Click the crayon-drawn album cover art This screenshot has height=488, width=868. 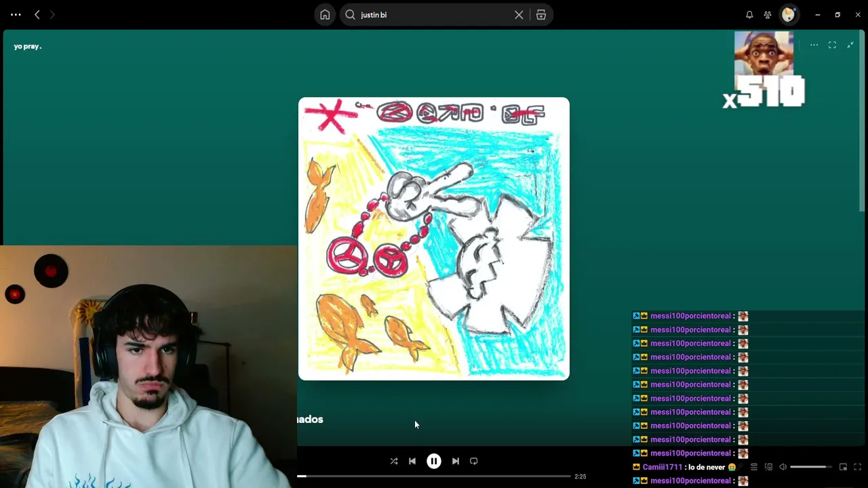pyautogui.click(x=434, y=239)
